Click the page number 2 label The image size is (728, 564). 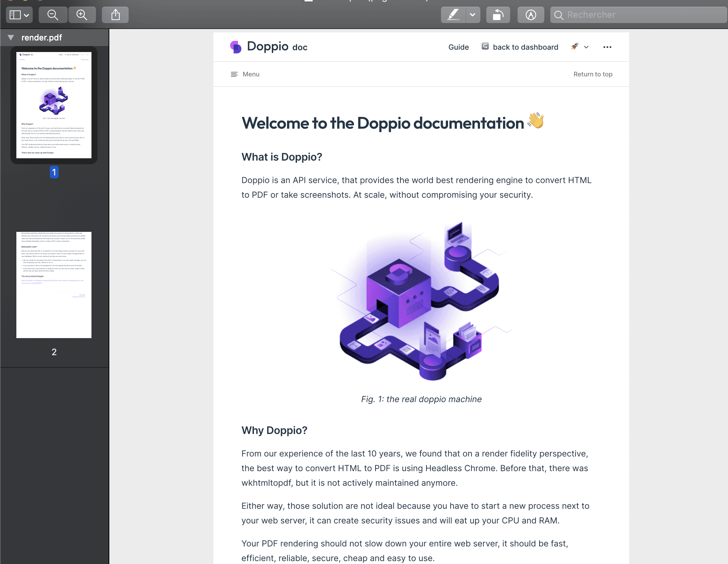pos(54,352)
